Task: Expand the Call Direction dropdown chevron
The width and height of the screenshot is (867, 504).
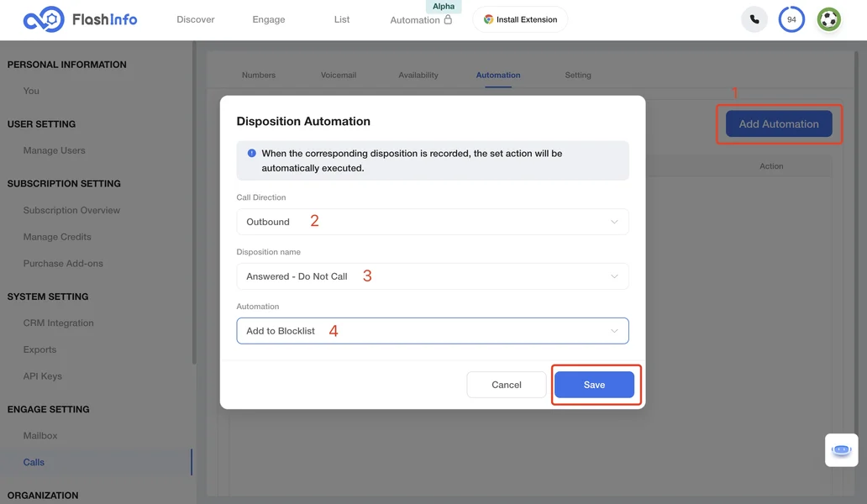Action: coord(614,222)
